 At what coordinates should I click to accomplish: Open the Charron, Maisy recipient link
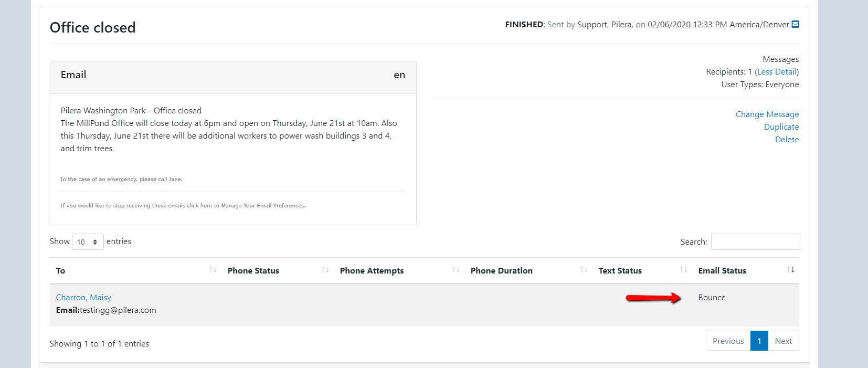[x=83, y=298]
